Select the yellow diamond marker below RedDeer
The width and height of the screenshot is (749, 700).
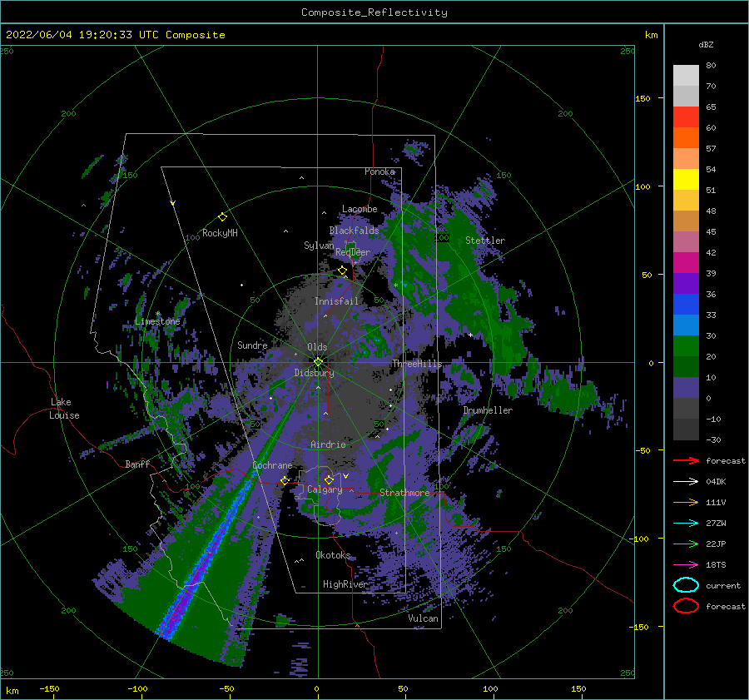click(x=342, y=271)
